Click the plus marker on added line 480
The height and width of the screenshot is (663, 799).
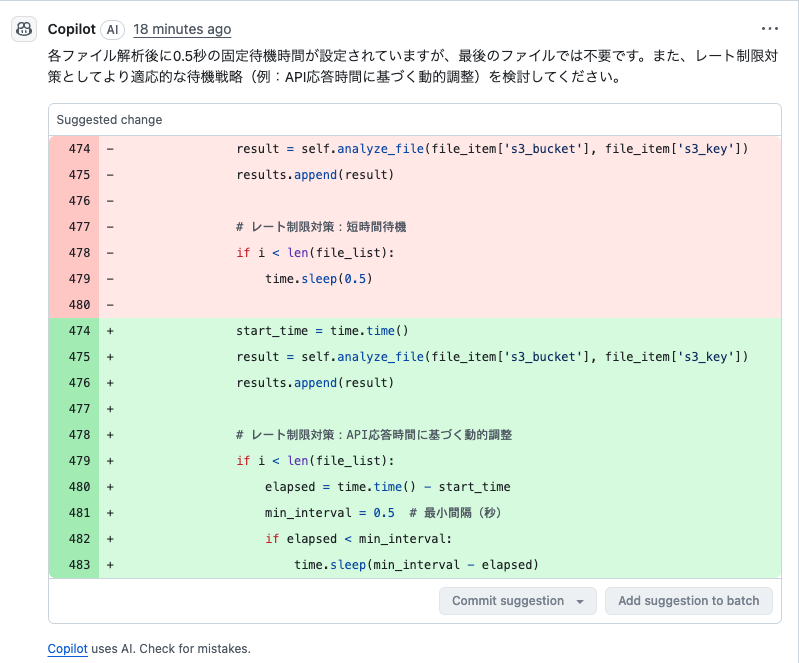point(110,487)
